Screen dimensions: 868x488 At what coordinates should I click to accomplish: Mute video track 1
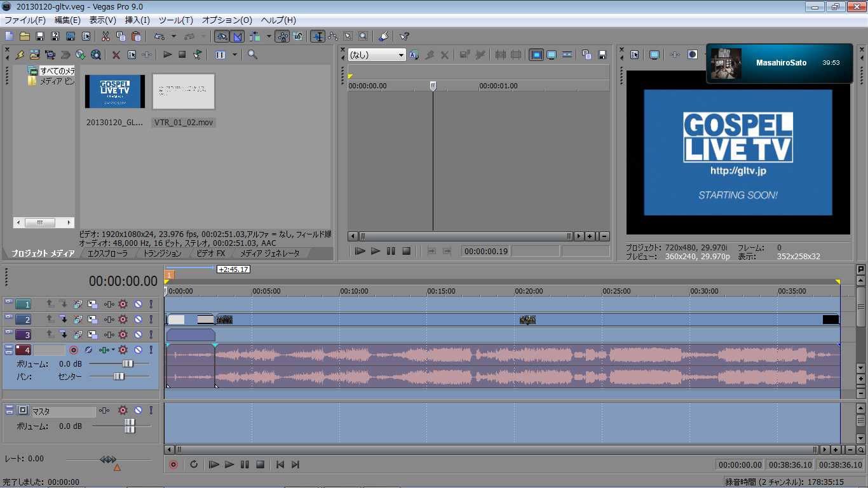(138, 304)
